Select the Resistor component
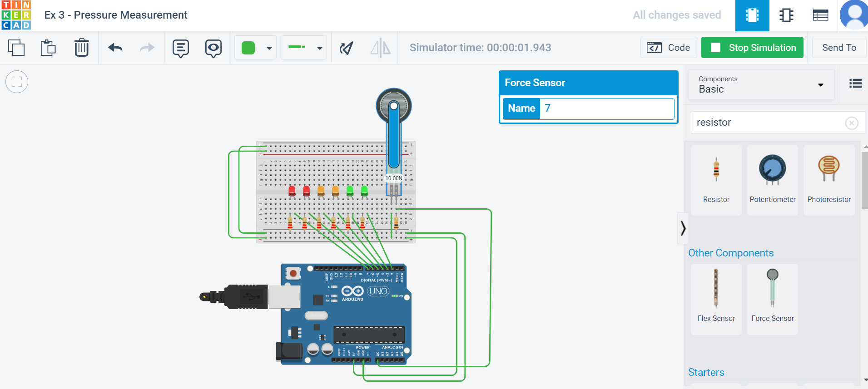This screenshot has height=389, width=868. pyautogui.click(x=716, y=180)
